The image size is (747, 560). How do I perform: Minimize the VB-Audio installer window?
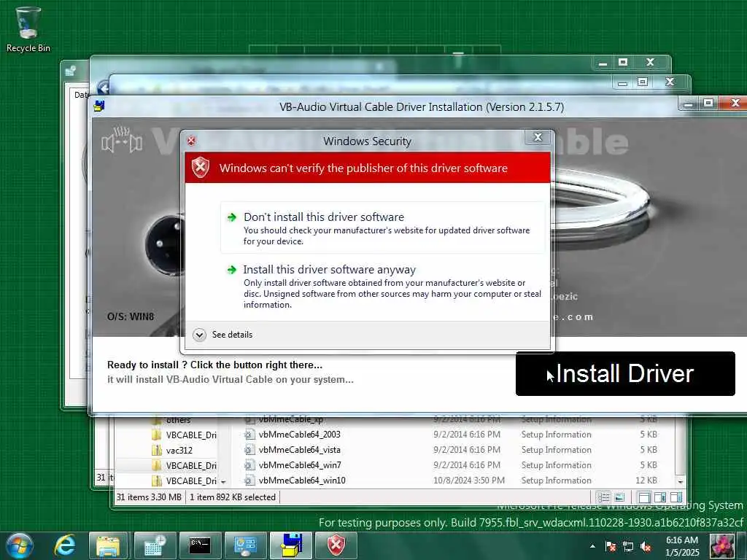click(688, 104)
